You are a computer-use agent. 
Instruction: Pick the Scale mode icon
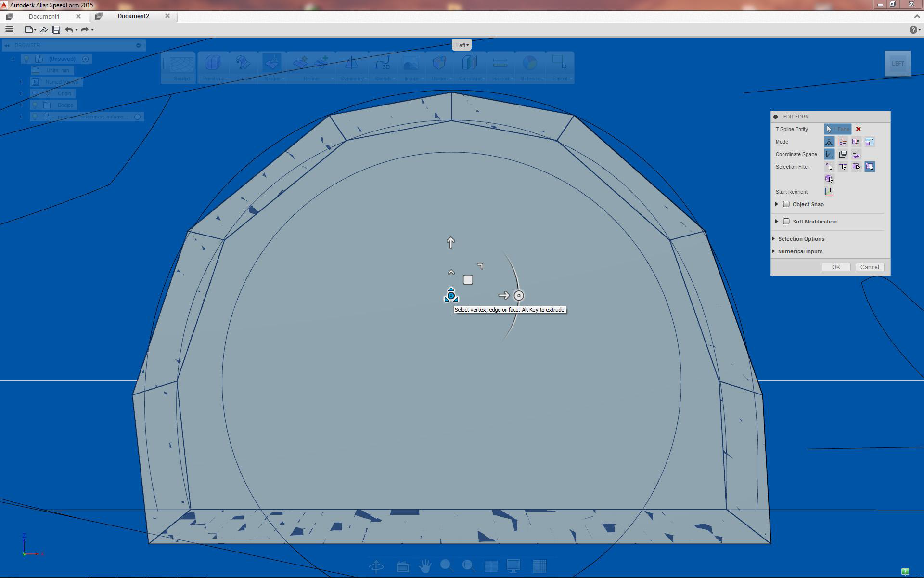869,142
